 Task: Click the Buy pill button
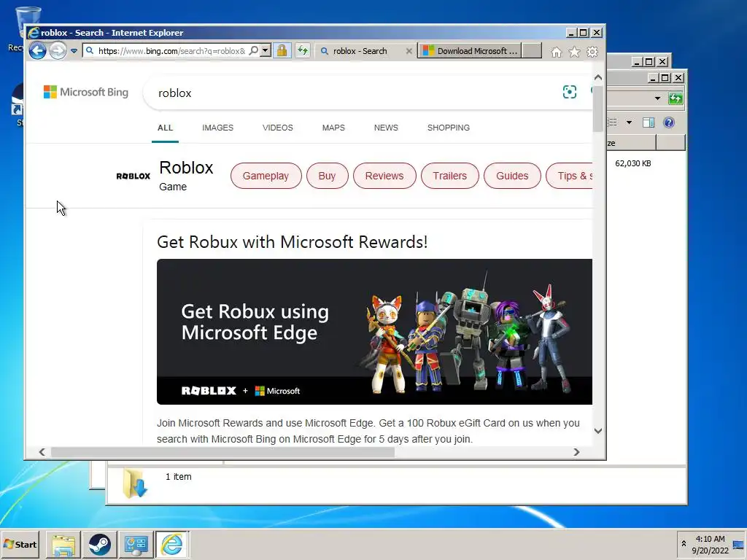[327, 176]
